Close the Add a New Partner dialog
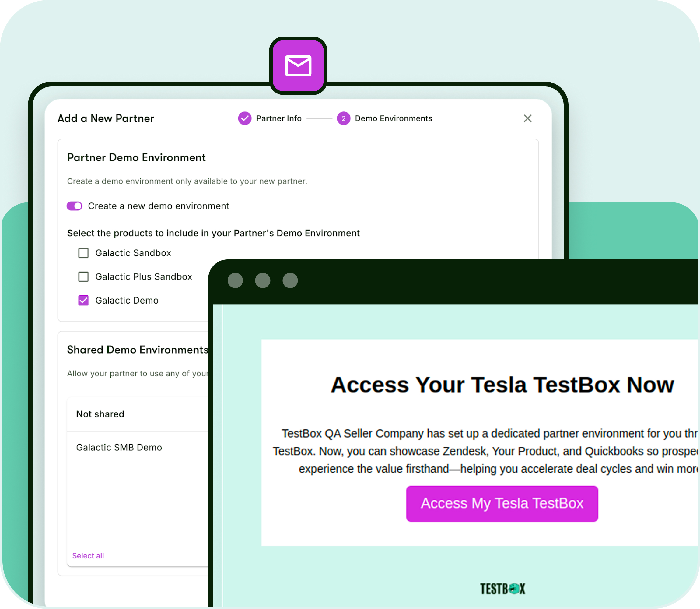 527,118
